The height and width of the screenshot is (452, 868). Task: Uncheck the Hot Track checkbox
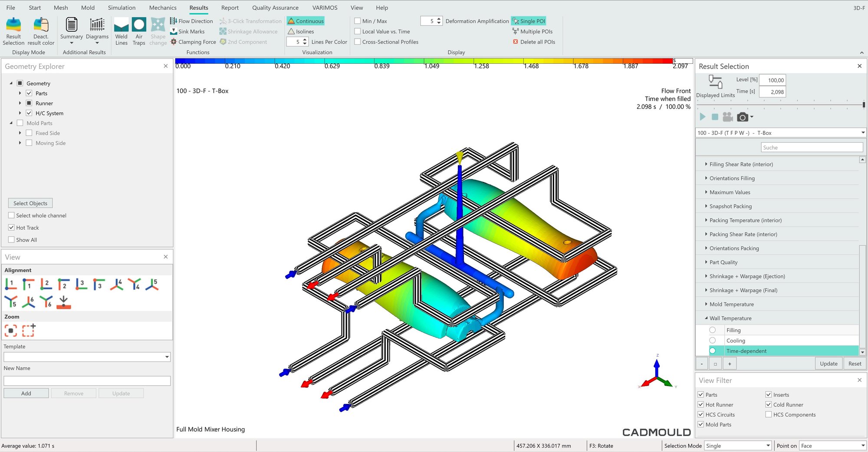point(12,227)
